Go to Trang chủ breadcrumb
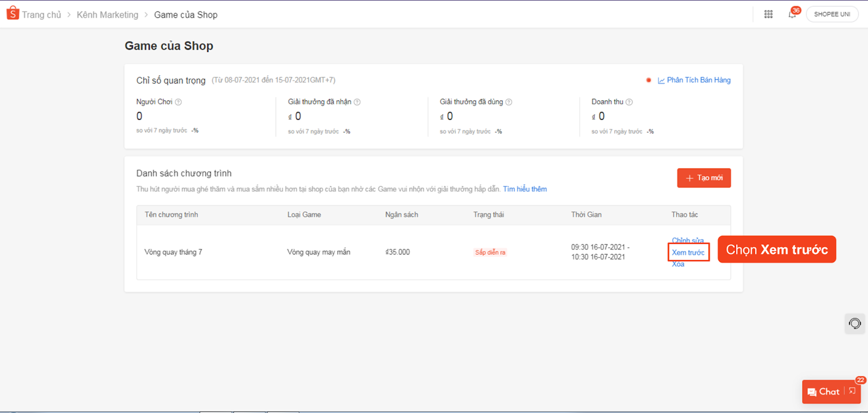Screen dimensions: 868x413 (x=41, y=15)
